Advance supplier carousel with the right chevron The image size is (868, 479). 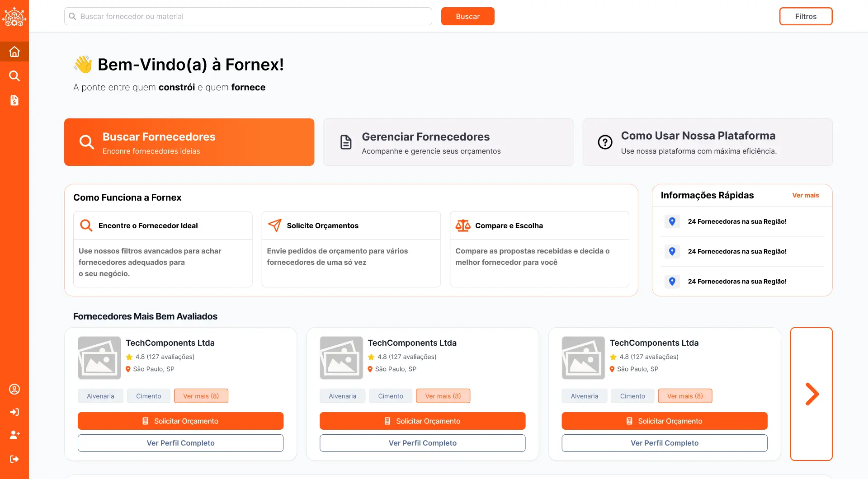click(x=811, y=394)
